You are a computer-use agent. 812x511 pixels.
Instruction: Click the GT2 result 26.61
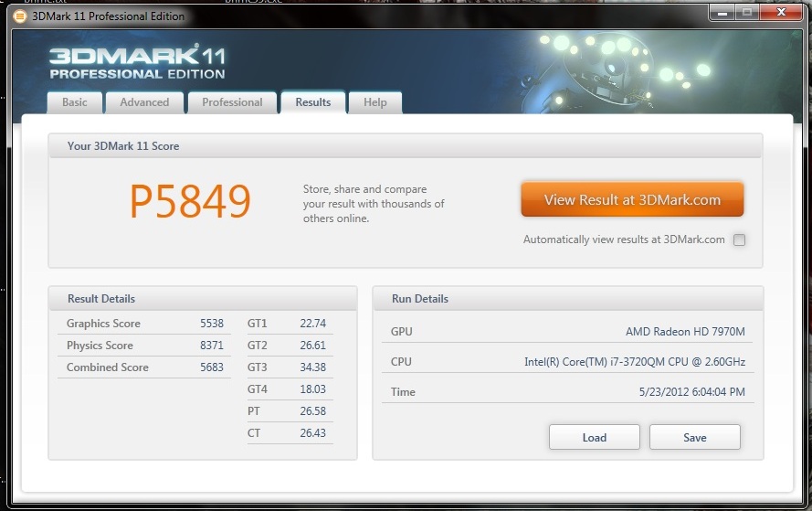pyautogui.click(x=312, y=346)
